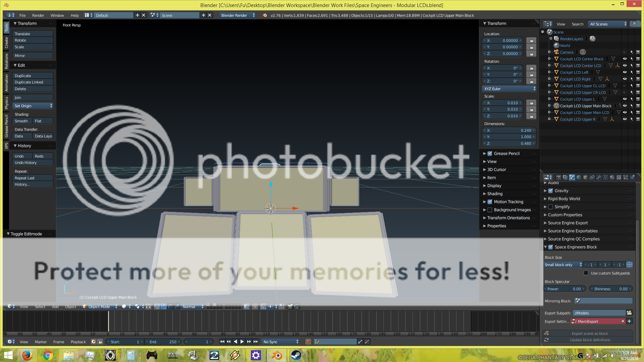
Task: Open Constraints properties chain tab
Action: (x=592, y=177)
